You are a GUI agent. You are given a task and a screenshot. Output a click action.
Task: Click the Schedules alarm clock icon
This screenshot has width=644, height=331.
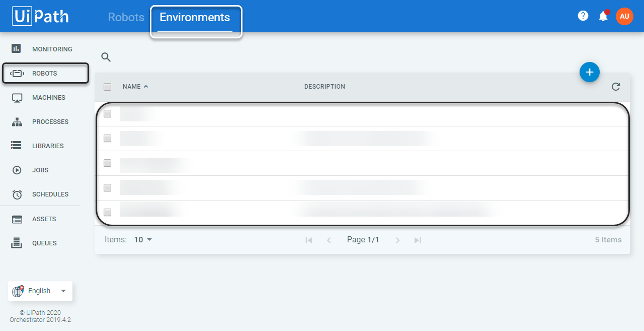17,194
